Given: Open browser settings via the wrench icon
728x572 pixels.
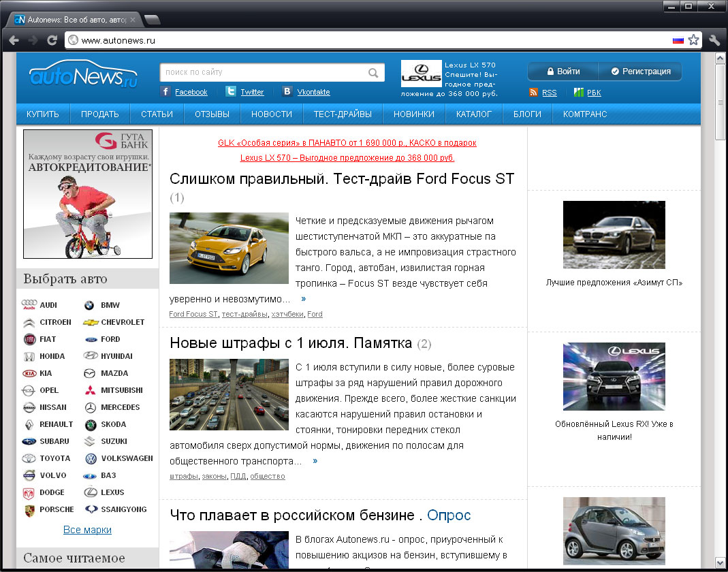Looking at the screenshot, I should pos(714,39).
